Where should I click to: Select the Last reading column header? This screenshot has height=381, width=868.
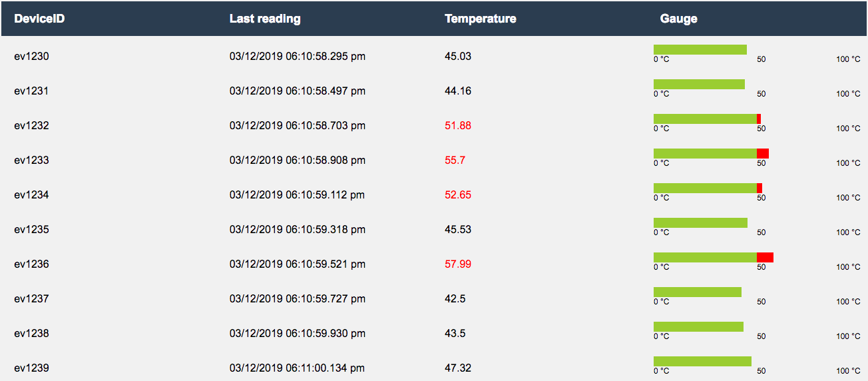(265, 19)
